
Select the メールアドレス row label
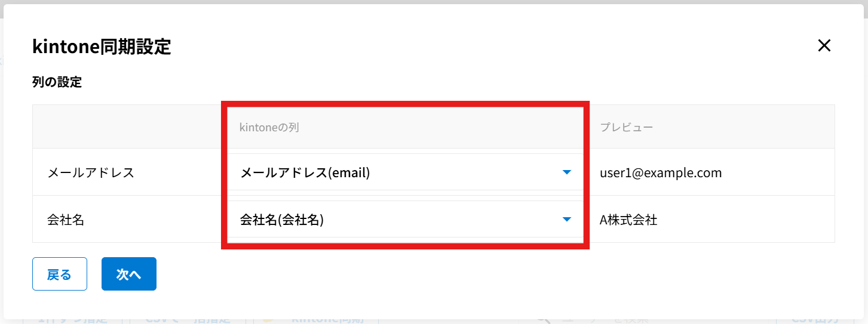91,172
